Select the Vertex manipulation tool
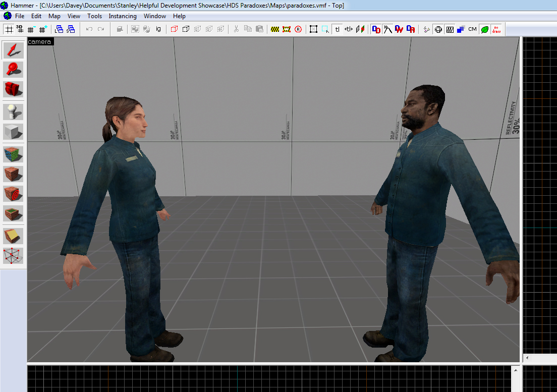This screenshot has height=392, width=557. pyautogui.click(x=13, y=255)
